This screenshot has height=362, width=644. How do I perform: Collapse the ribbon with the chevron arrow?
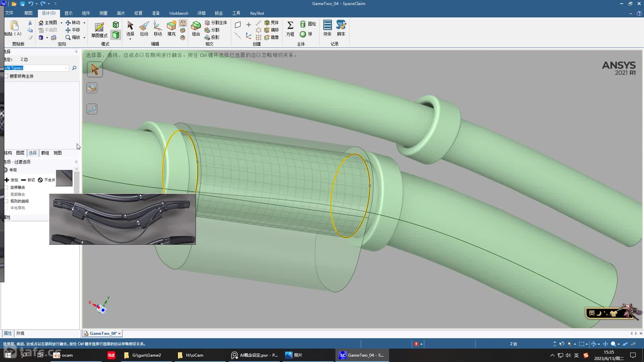point(631,13)
